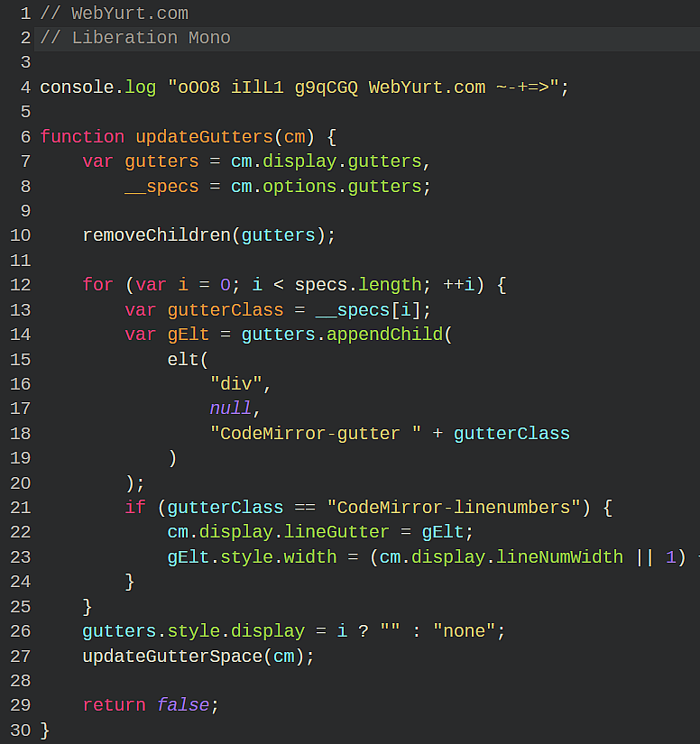Click the string "div" on line 16

[x=235, y=384]
